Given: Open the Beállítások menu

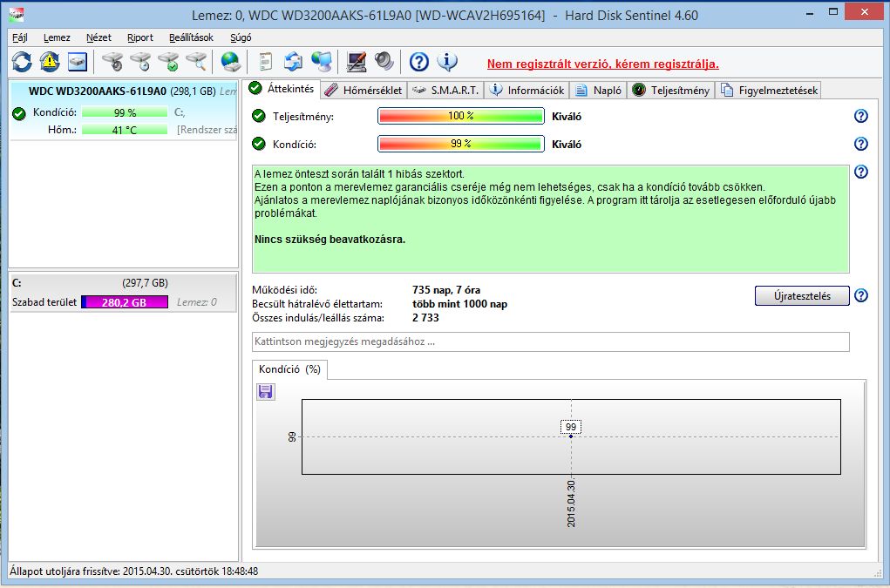Looking at the screenshot, I should pos(191,37).
